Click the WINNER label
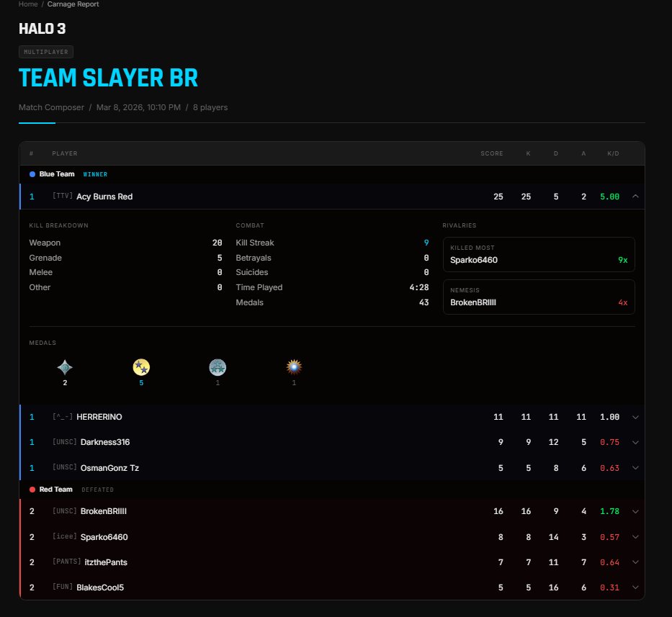Viewport: 672px width, 617px height. [x=95, y=174]
